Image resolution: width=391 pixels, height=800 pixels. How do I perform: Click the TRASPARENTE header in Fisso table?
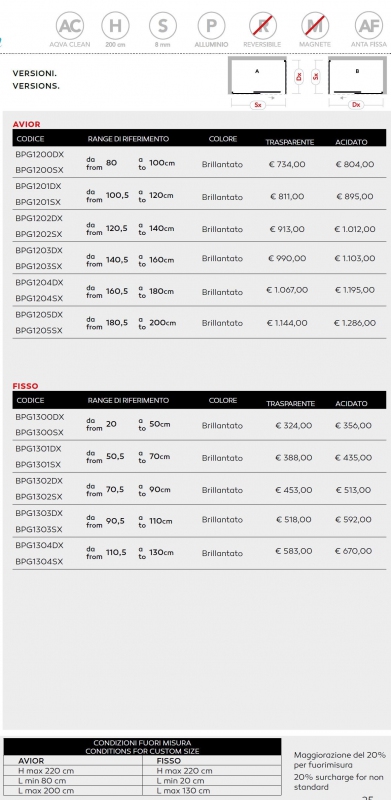click(290, 404)
